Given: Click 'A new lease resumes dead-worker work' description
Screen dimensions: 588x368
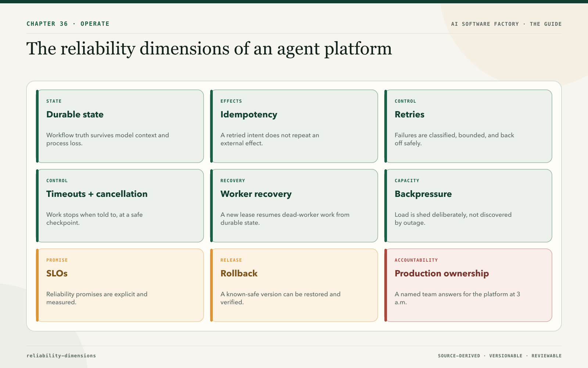Looking at the screenshot, I should pyautogui.click(x=285, y=219).
